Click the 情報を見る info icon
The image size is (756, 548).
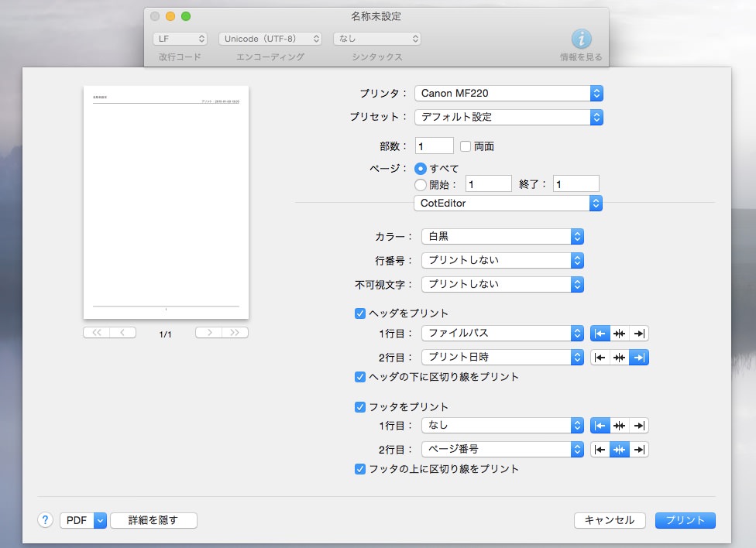(x=580, y=39)
